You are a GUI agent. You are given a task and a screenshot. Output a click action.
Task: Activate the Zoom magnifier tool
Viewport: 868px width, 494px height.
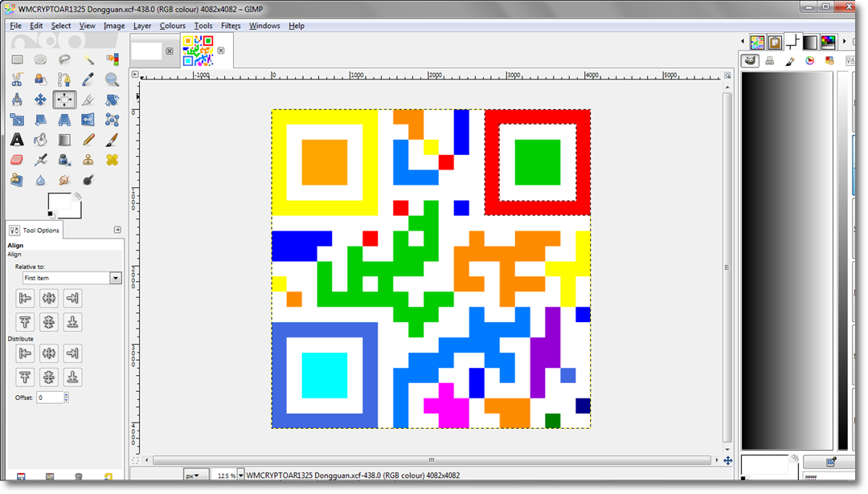[x=112, y=80]
